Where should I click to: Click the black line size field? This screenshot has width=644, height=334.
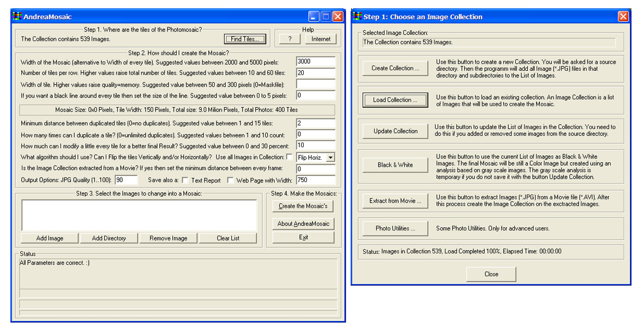click(315, 95)
